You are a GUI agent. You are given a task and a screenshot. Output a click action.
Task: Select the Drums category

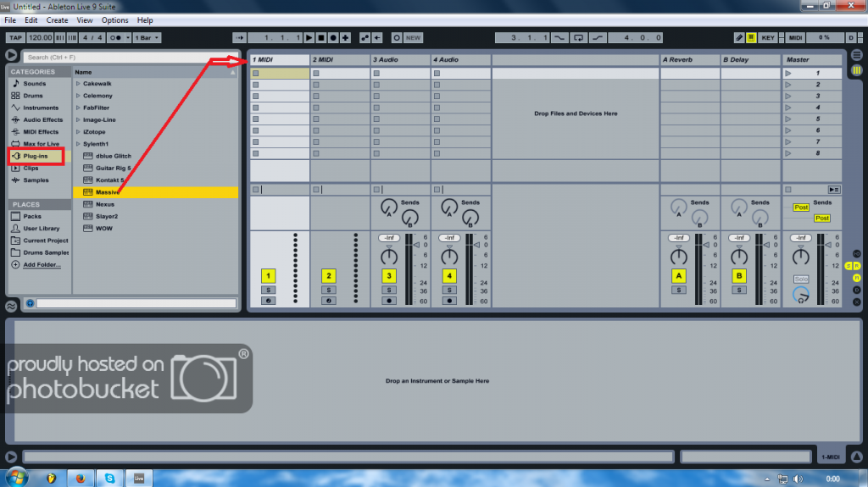(x=33, y=96)
